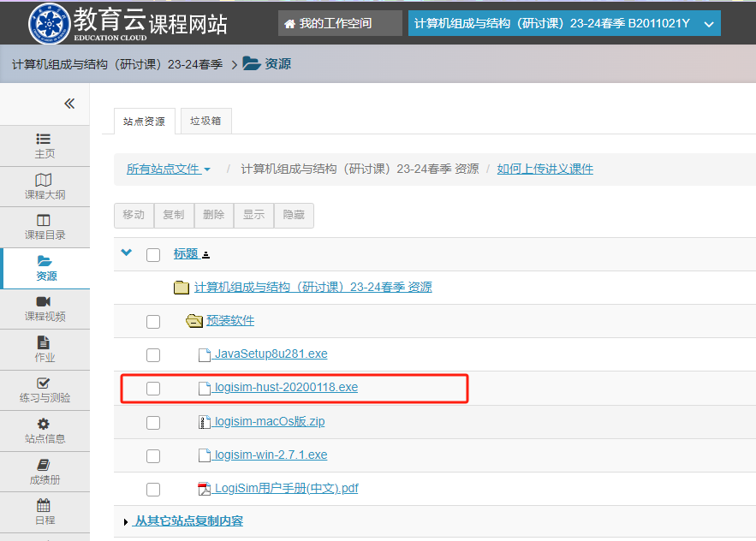This screenshot has width=756, height=541.
Task: Click the 计算机组成与结构 23-24春季 资源 path text
Action: (x=360, y=169)
